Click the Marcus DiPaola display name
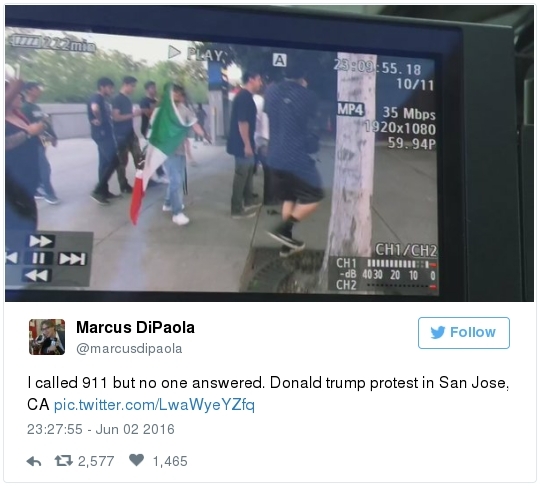Screen dimensions: 540x486 (135, 327)
